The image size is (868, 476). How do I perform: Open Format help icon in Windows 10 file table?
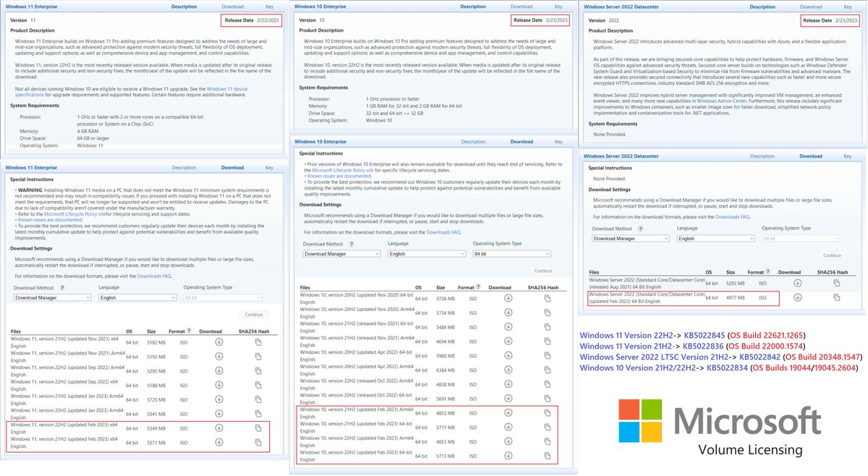[x=479, y=287]
